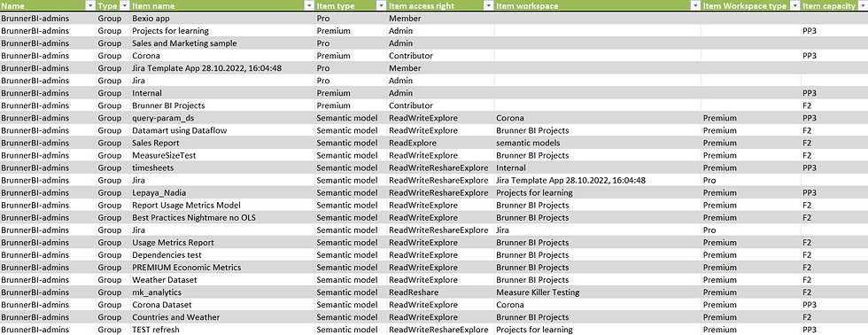The width and height of the screenshot is (868, 335).
Task: Select the 'Dependencies test' cell
Action: 222,254
